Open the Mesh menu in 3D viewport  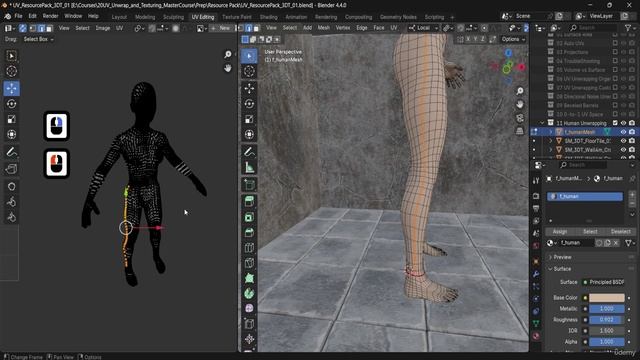[324, 28]
